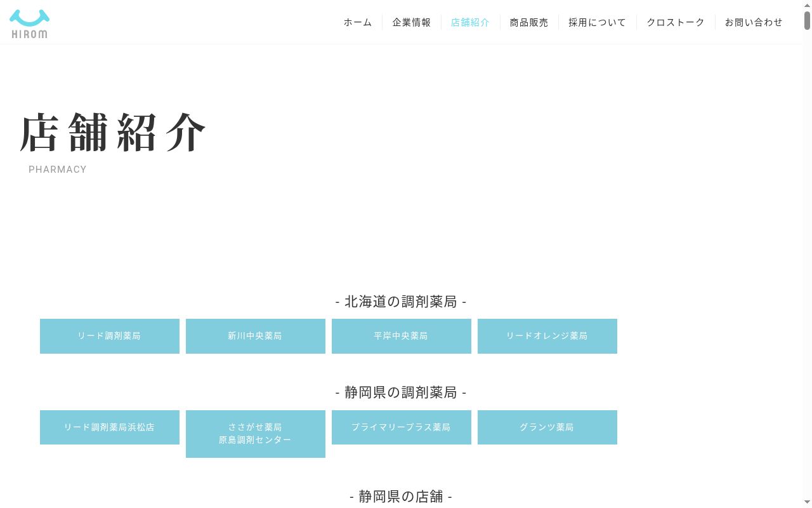Select the リードオレンジ薬局 button
The height and width of the screenshot is (508, 812).
(x=547, y=336)
